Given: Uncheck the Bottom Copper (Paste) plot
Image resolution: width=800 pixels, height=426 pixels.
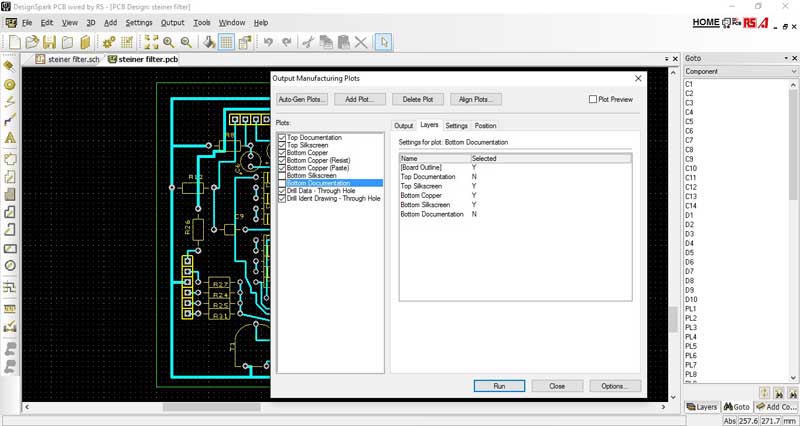Looking at the screenshot, I should (282, 168).
